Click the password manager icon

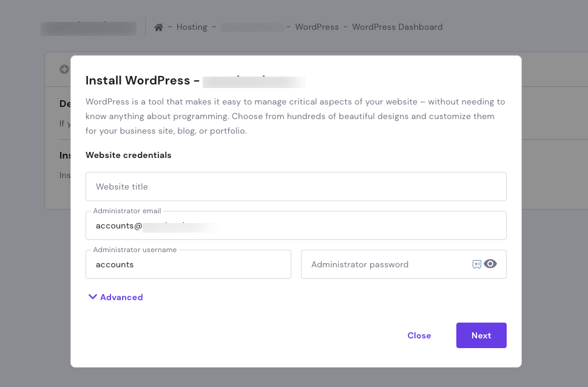click(476, 264)
